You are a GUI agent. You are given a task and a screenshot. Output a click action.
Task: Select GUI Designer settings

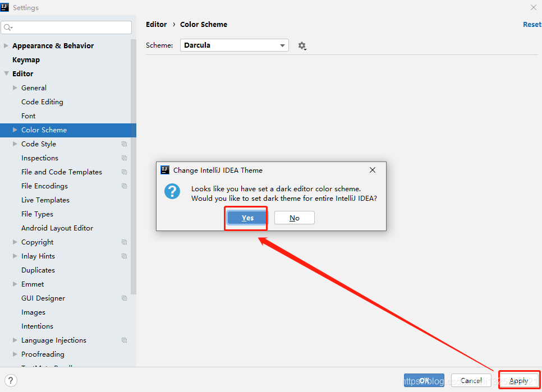(43, 298)
